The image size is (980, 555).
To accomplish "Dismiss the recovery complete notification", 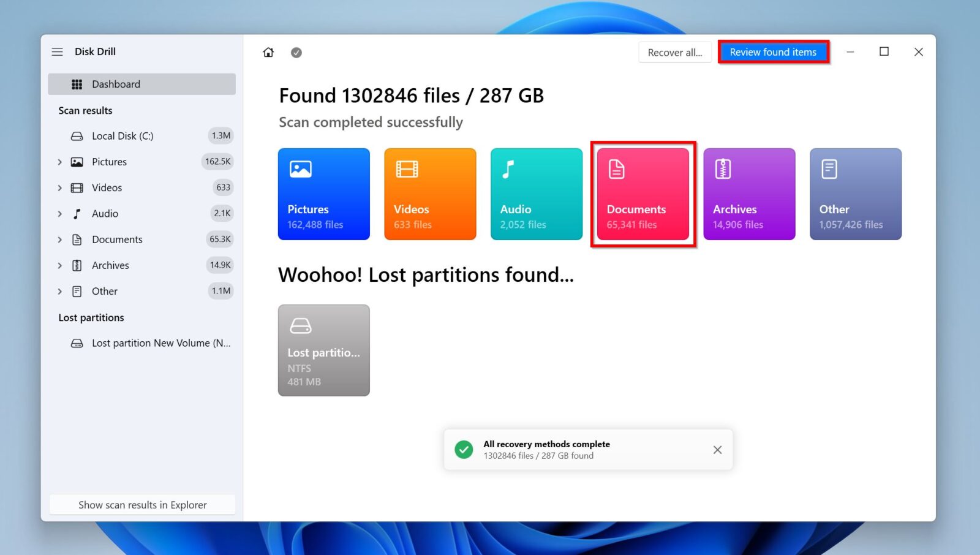I will [x=717, y=449].
